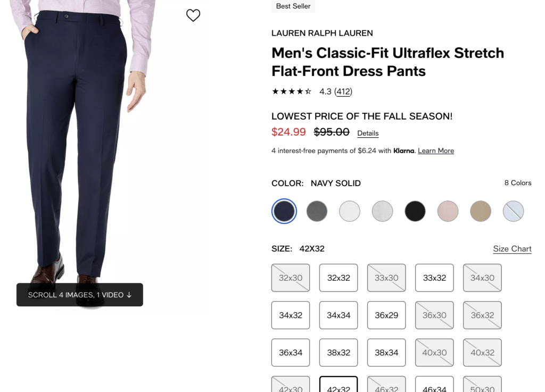Select the navy solid color swatch
Viewport: 545px width, 392px height.
click(x=284, y=211)
